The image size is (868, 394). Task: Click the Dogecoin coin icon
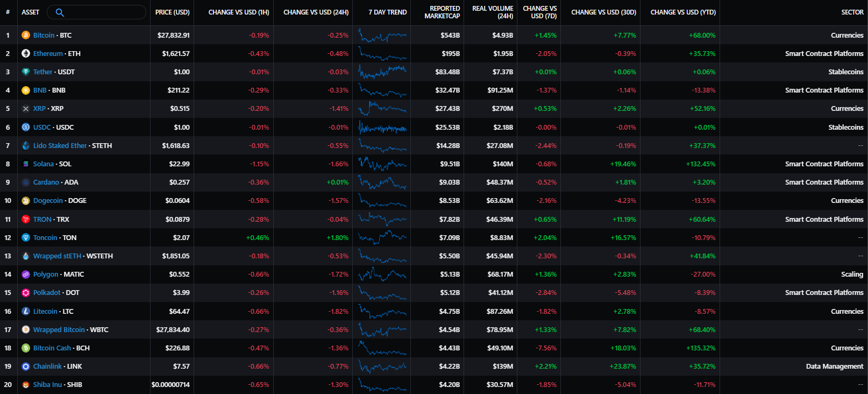point(25,201)
